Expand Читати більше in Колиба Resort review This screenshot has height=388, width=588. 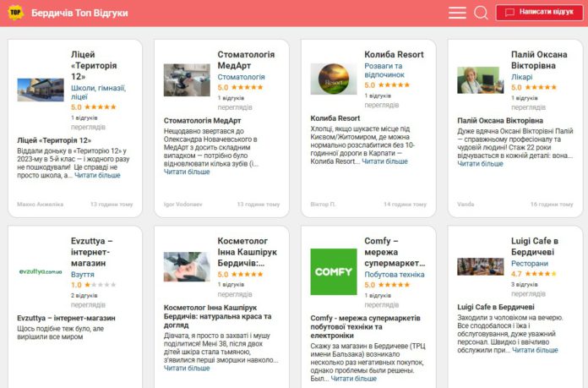pyautogui.click(x=384, y=161)
